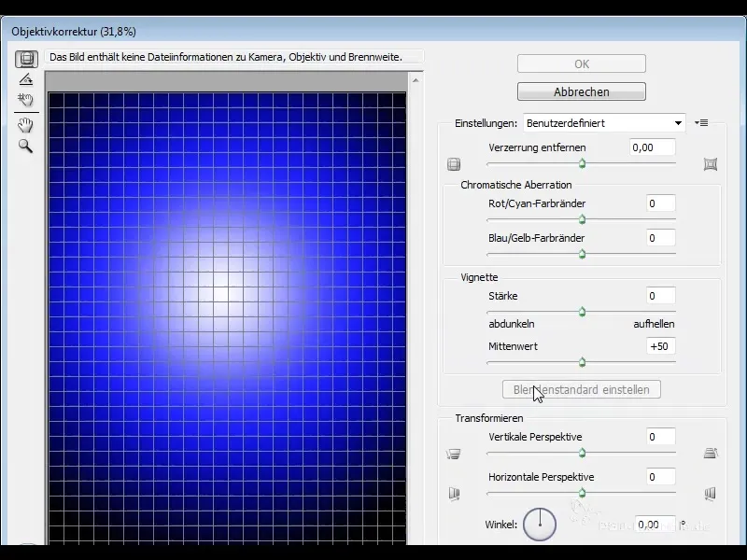Click the barrel distortion icon
This screenshot has width=747, height=560.
[x=454, y=164]
